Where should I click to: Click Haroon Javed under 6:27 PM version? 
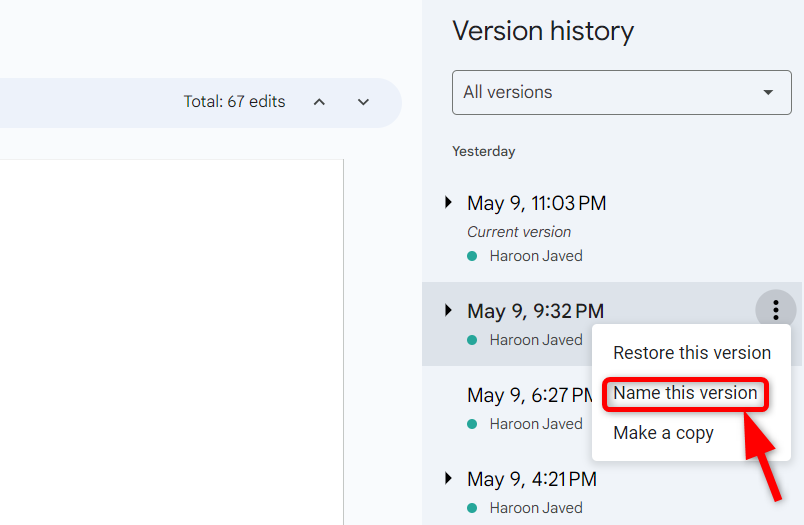(536, 424)
